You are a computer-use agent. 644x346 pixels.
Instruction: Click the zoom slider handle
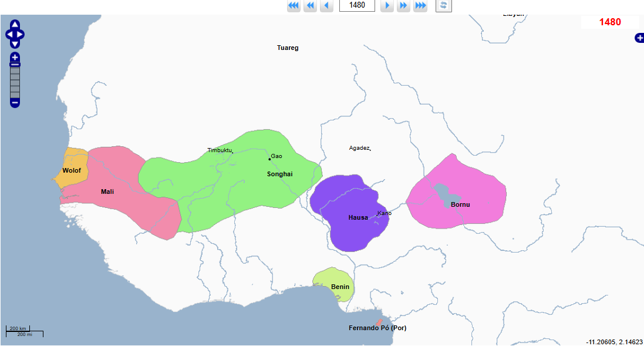click(15, 65)
